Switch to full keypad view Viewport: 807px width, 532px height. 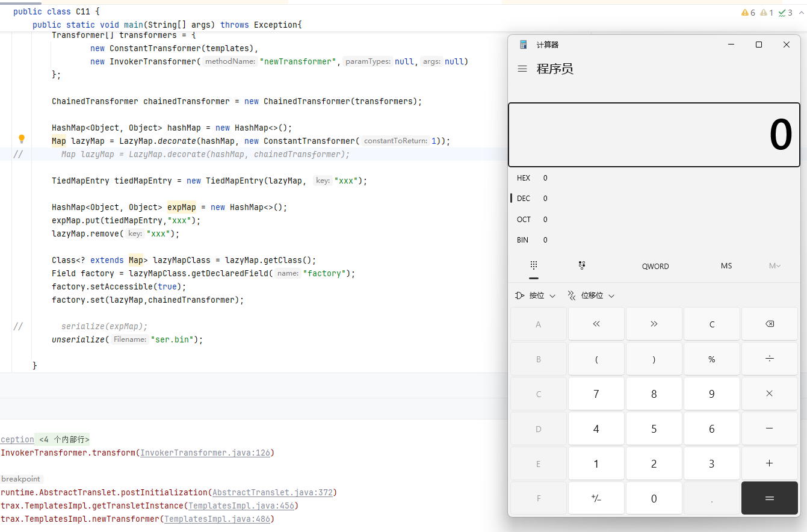tap(534, 265)
